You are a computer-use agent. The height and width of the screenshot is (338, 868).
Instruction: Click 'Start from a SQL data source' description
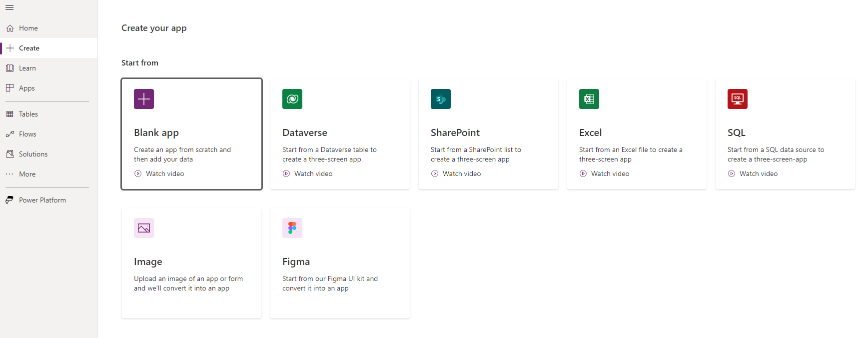(x=776, y=154)
